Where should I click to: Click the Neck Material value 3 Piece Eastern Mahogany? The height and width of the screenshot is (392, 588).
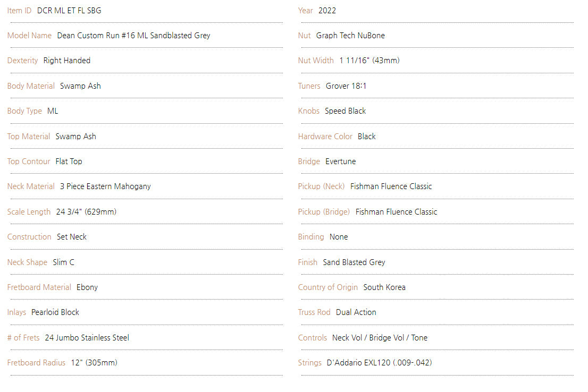click(105, 186)
